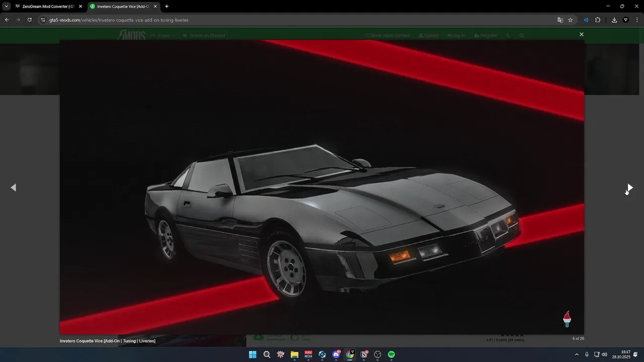Close the image lightbox with X

[x=582, y=34]
